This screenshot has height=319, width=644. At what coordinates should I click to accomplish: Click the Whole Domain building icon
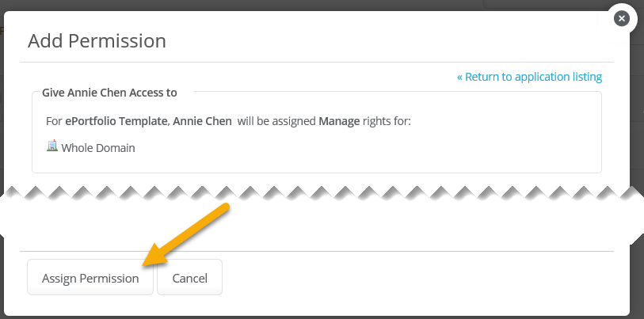52,146
